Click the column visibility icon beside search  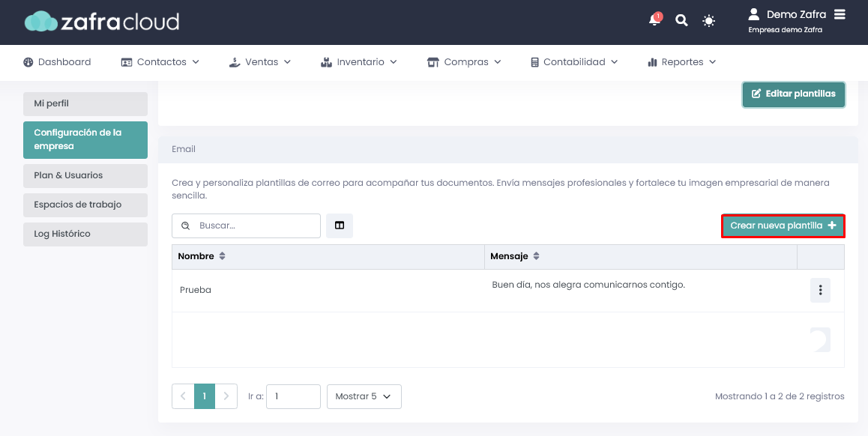(x=340, y=225)
